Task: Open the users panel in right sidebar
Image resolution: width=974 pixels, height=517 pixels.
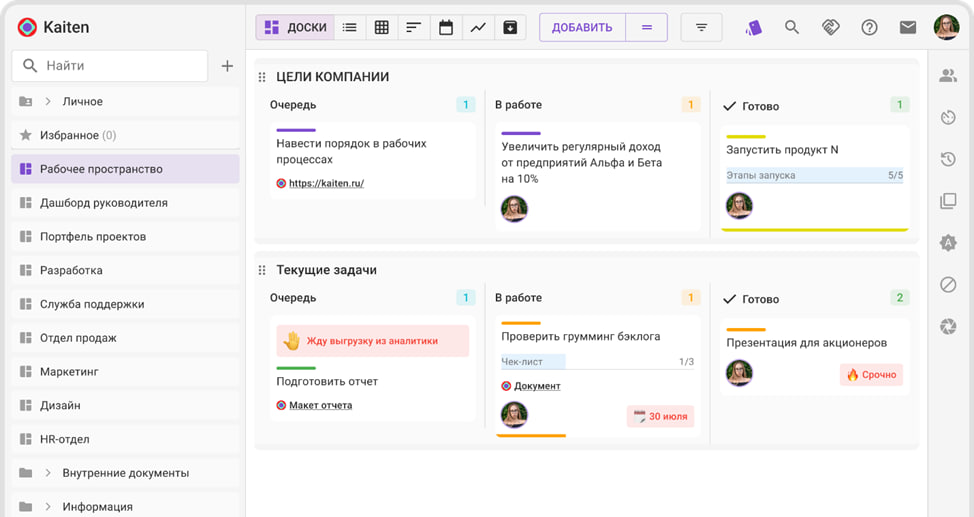Action: (948, 76)
